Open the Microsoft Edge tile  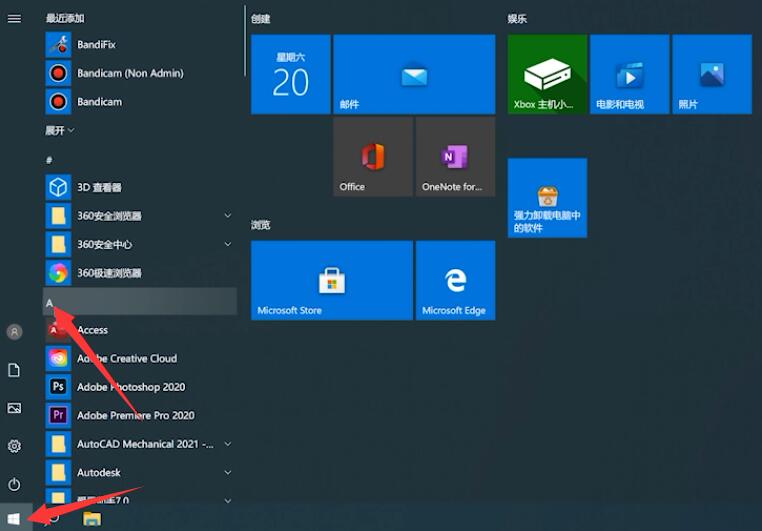pos(455,280)
